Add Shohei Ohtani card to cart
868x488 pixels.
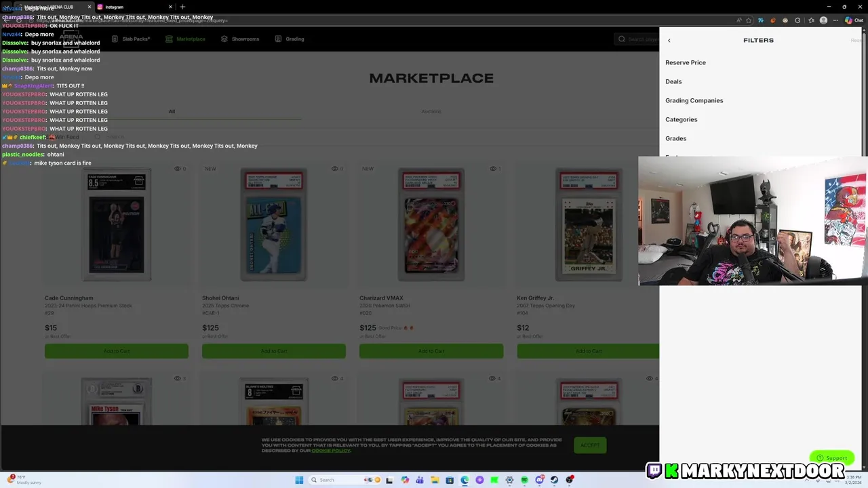click(x=274, y=351)
